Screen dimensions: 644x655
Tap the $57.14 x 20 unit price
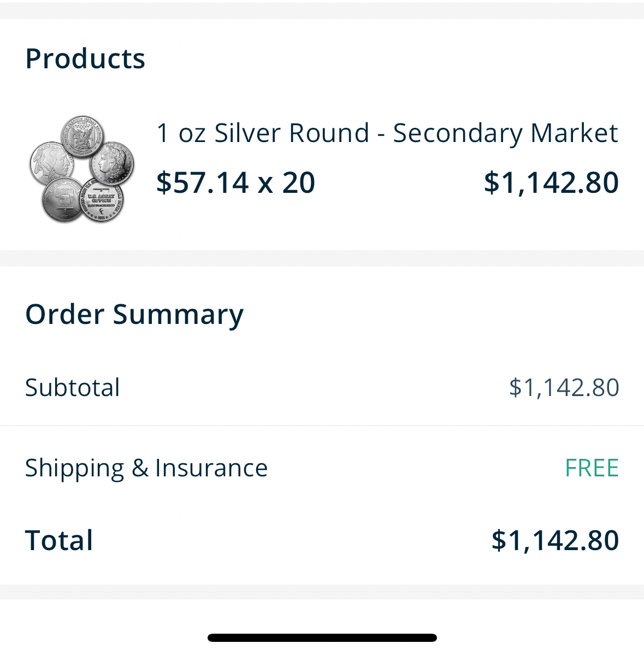tap(235, 182)
